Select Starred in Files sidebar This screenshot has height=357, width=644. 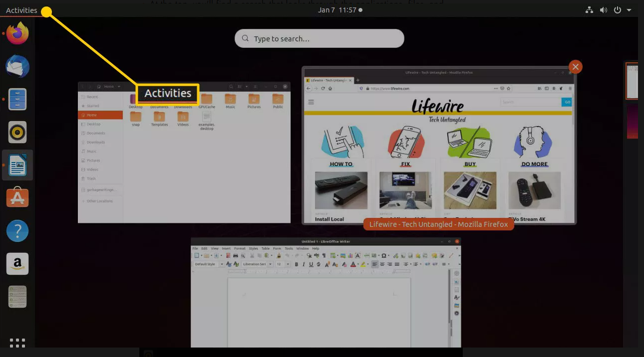(x=100, y=106)
